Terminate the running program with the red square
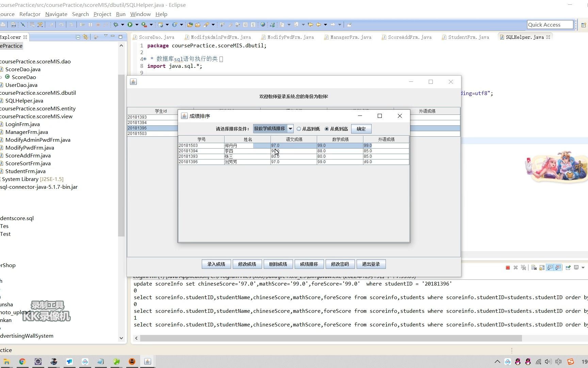588x368 pixels. click(507, 268)
